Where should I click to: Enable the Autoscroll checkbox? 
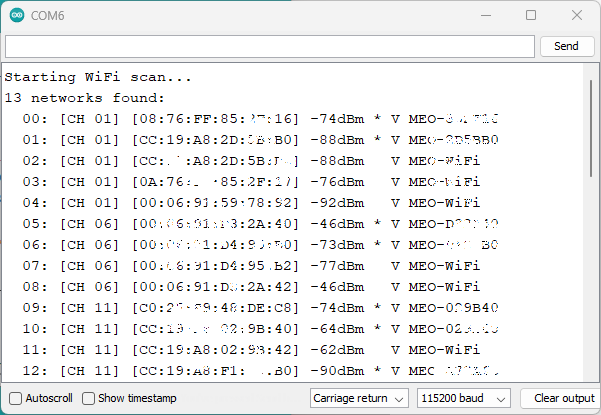15,398
